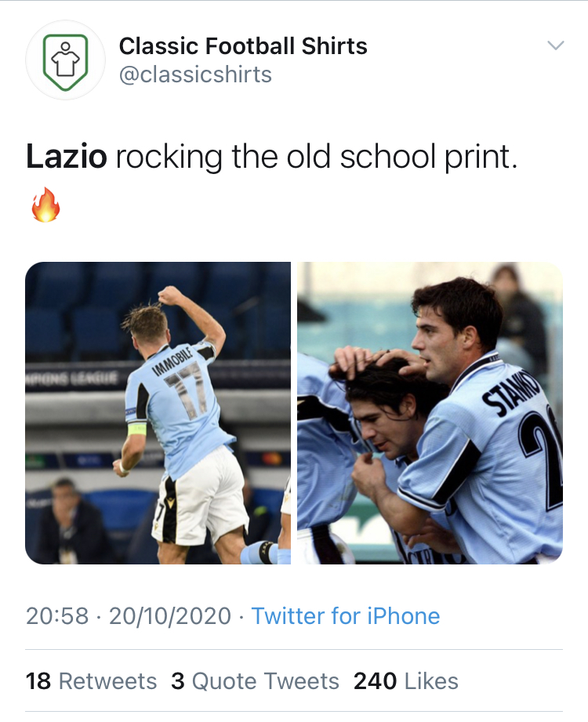588x722 pixels.
Task: View the 3 Quote Tweets
Action: point(255,680)
